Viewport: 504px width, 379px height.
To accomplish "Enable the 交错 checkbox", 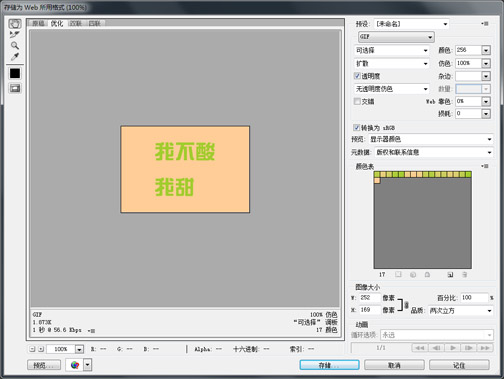I will pos(357,101).
